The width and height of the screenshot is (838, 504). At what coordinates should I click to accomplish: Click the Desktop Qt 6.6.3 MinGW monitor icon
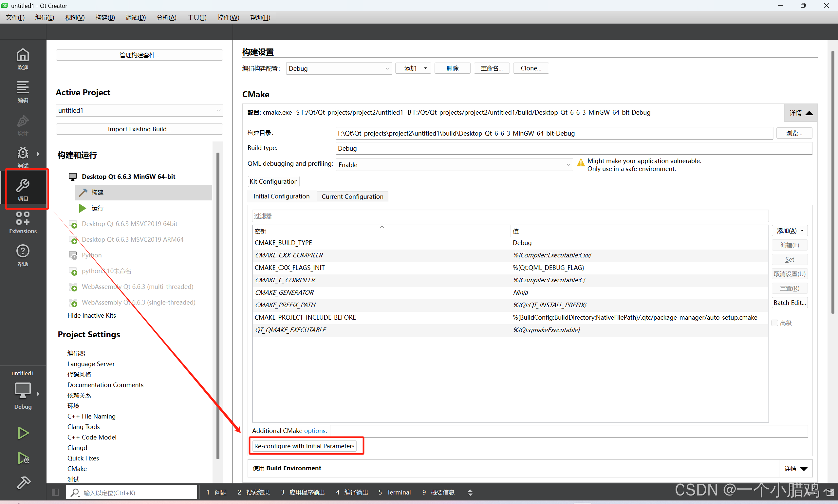(73, 177)
